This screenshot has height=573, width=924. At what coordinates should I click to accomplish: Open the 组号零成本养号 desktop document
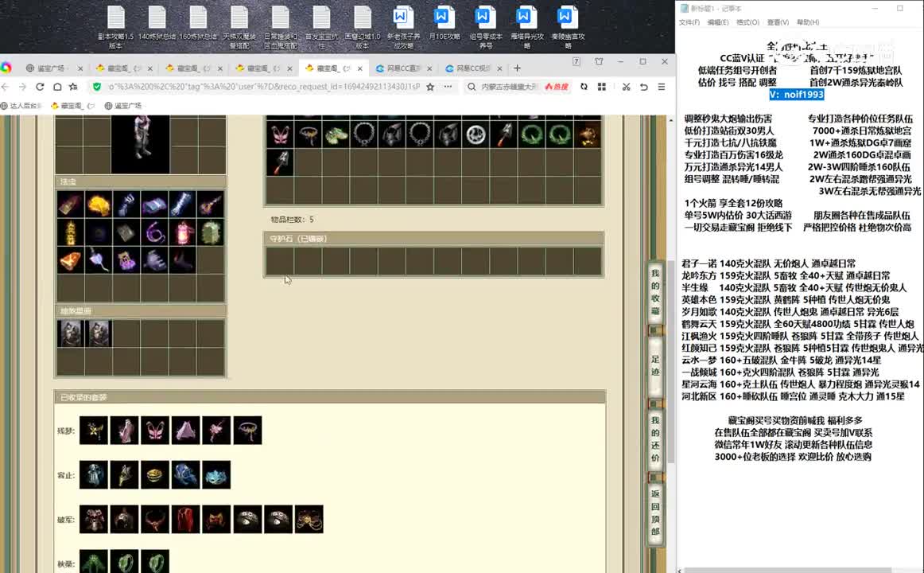486,27
